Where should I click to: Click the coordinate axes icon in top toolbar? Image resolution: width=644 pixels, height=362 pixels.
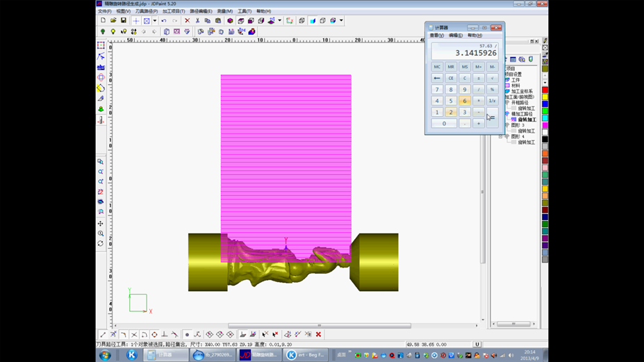point(290,21)
